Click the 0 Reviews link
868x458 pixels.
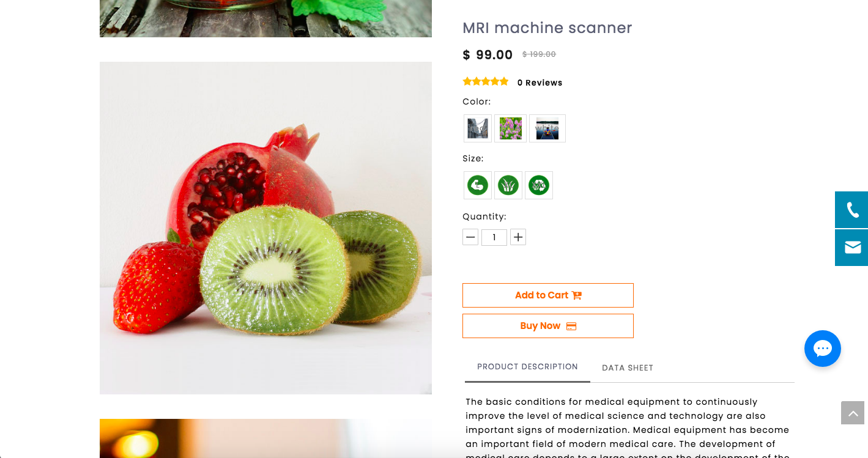[x=540, y=83]
